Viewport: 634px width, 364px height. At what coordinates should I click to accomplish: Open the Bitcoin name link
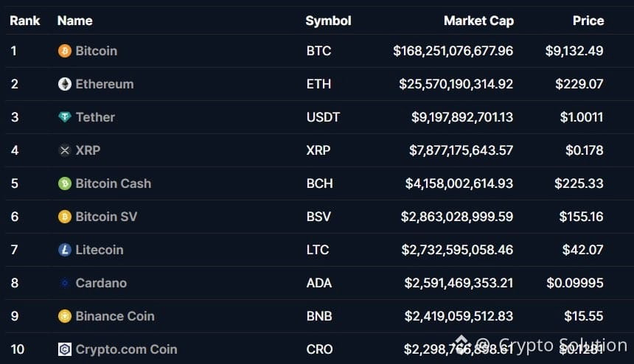tap(97, 51)
